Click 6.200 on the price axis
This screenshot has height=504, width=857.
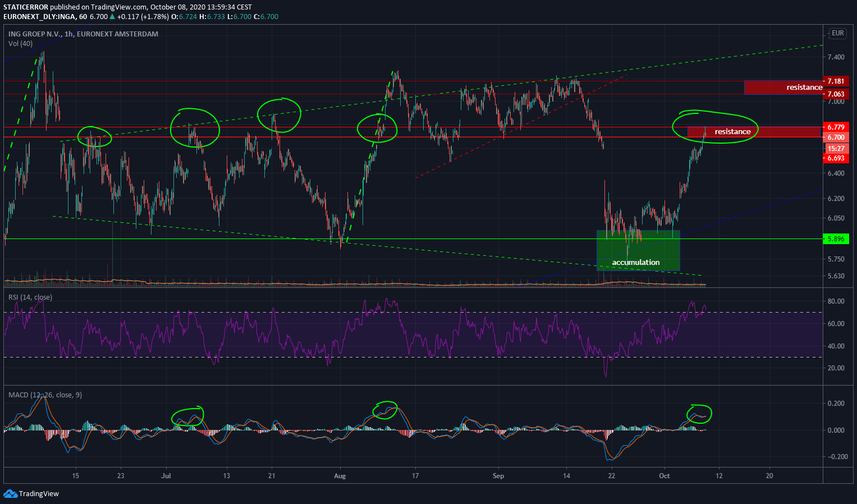pyautogui.click(x=836, y=199)
